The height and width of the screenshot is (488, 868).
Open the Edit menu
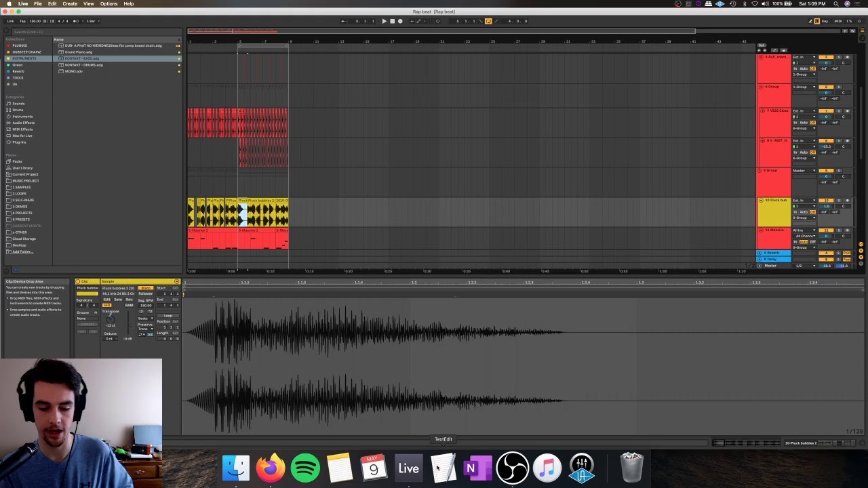(x=52, y=3)
